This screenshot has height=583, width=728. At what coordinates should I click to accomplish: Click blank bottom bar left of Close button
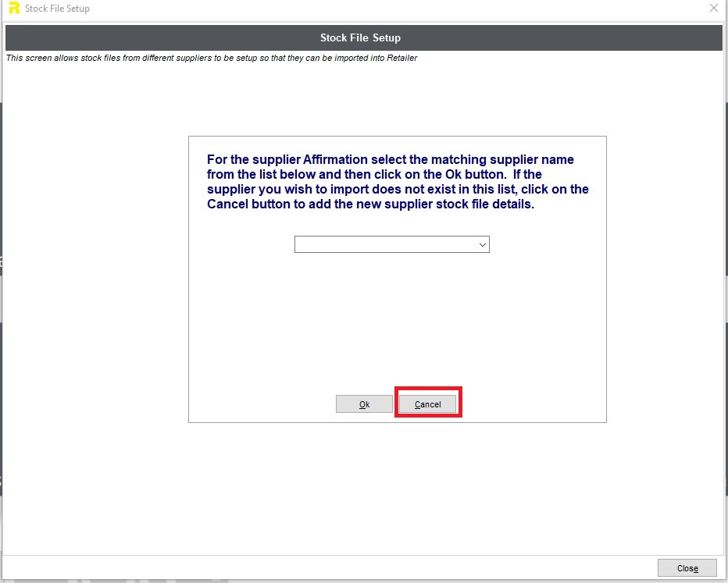click(x=312, y=568)
